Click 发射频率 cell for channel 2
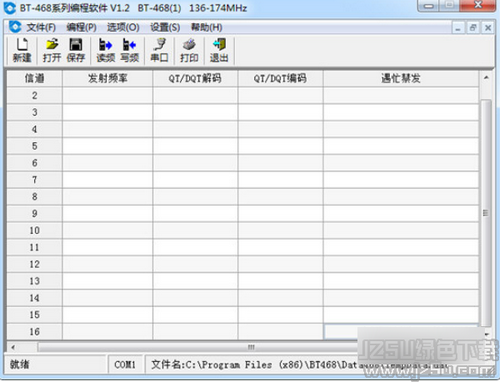 (x=107, y=96)
